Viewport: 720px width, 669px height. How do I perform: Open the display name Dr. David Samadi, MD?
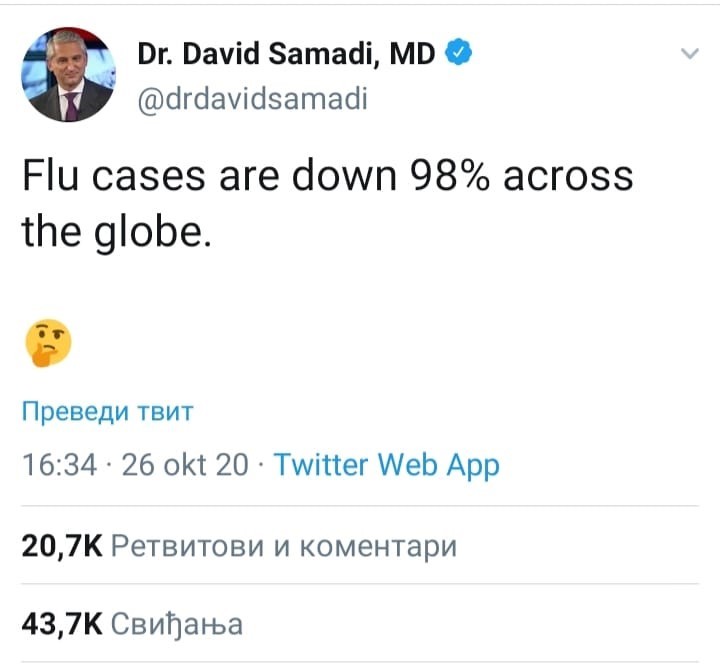(x=286, y=53)
